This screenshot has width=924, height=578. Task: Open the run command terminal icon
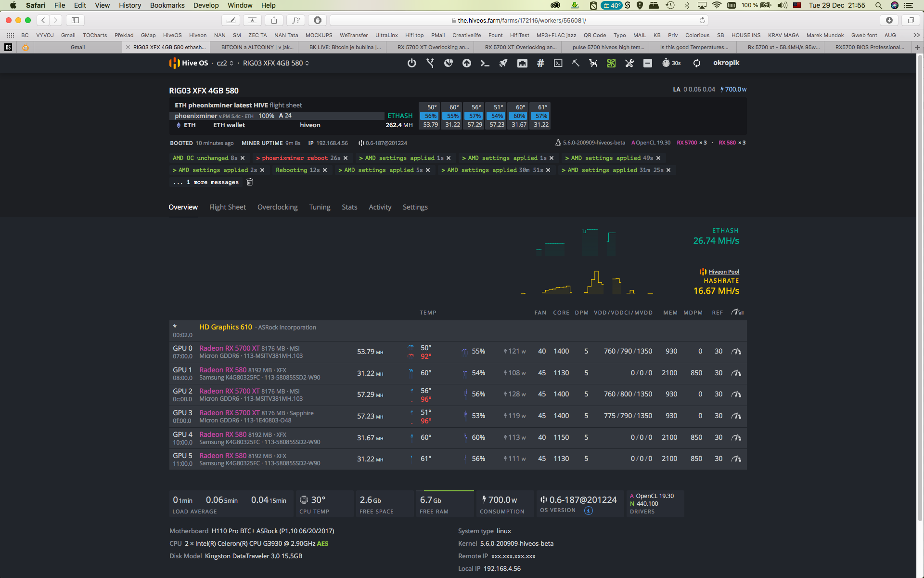point(485,63)
